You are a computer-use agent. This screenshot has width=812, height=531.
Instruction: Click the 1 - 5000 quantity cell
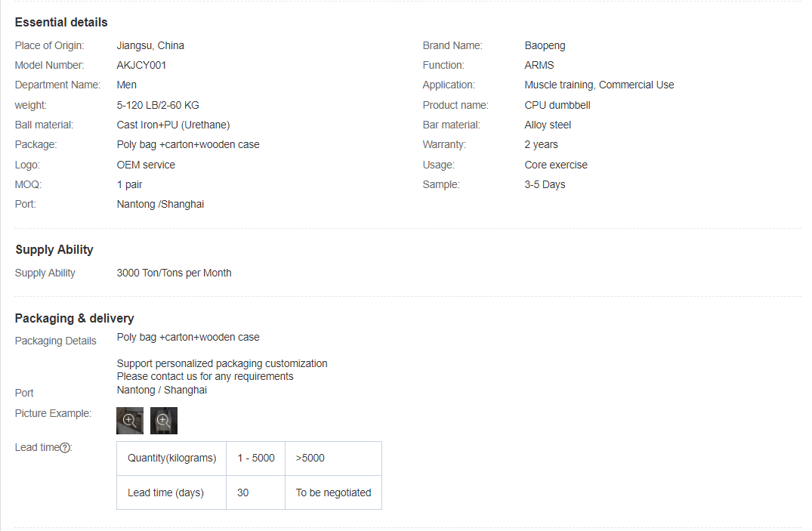[x=255, y=458]
